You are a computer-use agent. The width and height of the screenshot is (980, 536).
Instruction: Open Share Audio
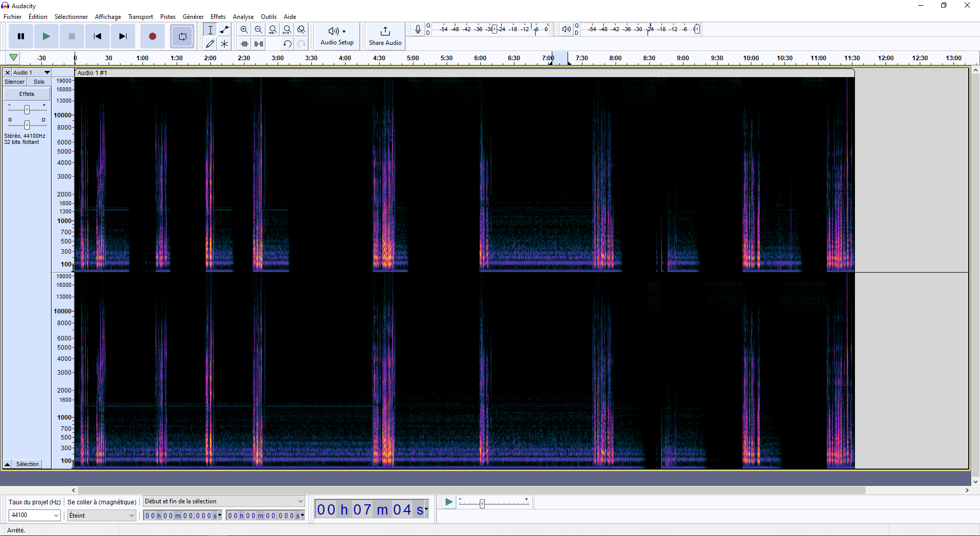click(x=385, y=36)
